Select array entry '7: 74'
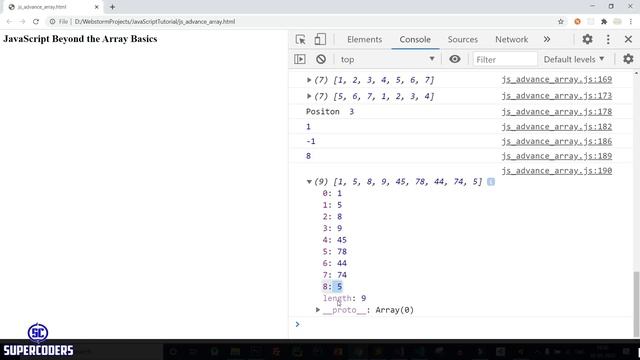 334,275
